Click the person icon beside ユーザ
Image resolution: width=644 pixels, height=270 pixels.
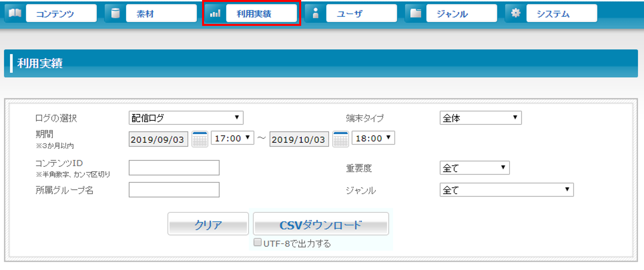315,13
